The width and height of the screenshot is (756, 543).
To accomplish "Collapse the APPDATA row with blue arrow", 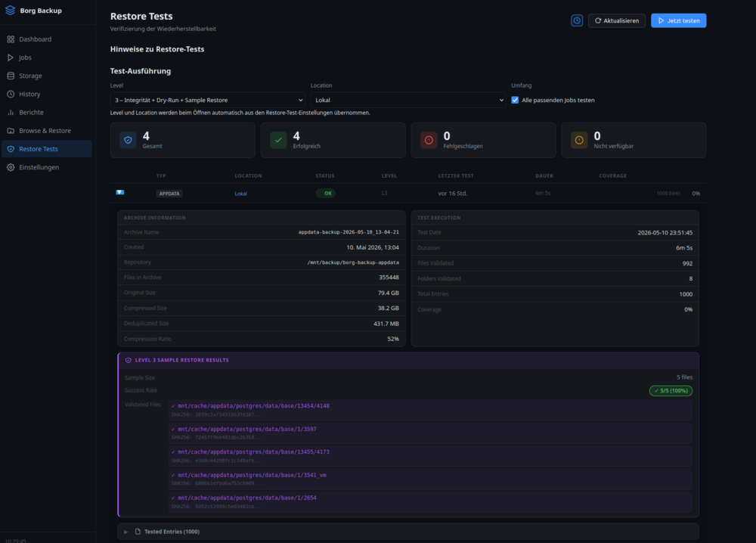I will coord(120,192).
